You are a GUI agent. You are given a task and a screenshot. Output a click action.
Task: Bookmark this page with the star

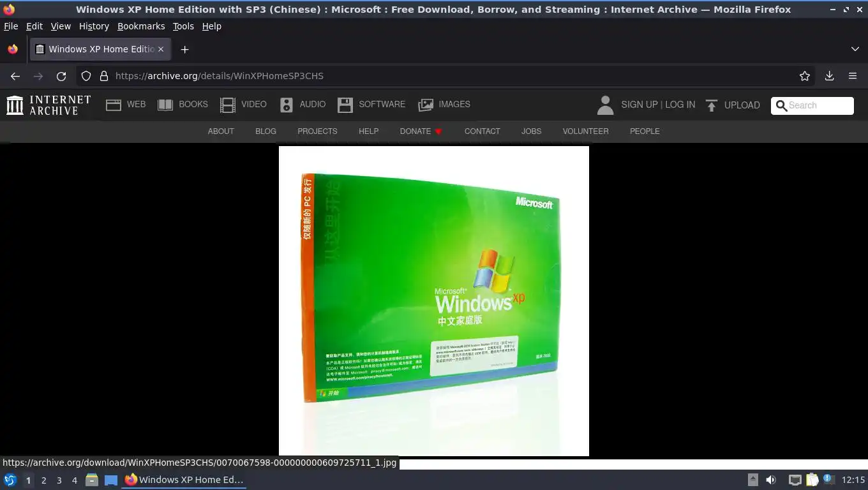(805, 76)
